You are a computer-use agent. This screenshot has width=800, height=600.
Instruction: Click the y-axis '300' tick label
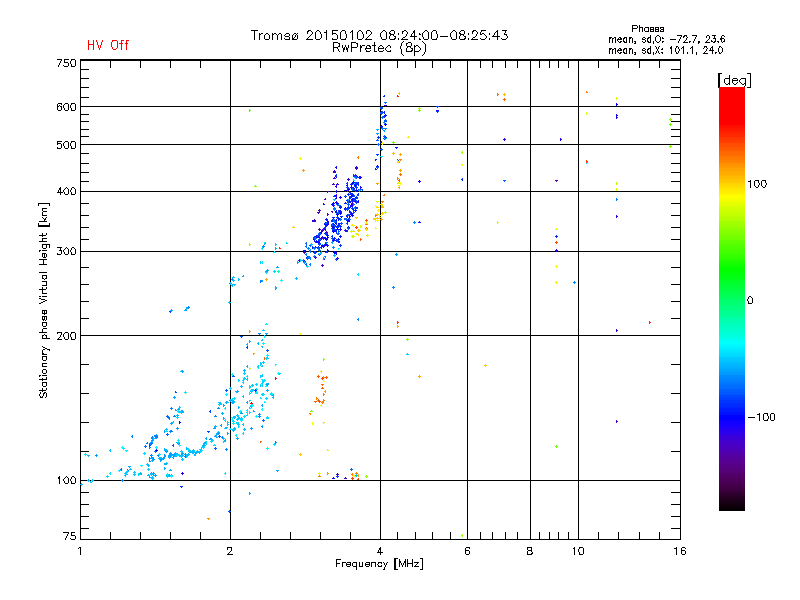(x=66, y=252)
